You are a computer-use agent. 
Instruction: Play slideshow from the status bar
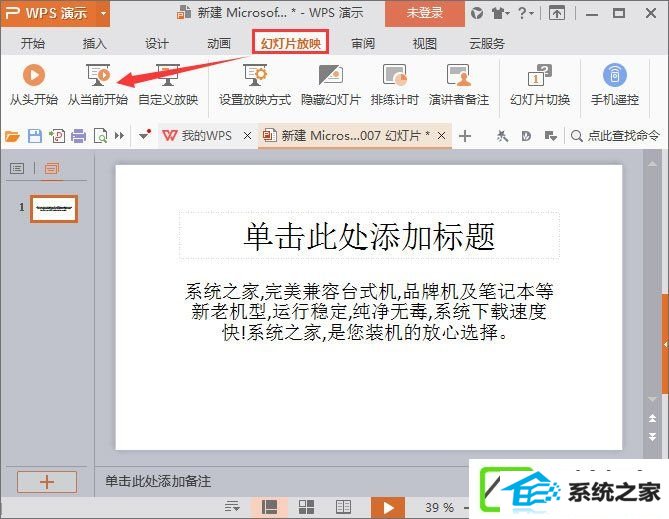pyautogui.click(x=388, y=507)
